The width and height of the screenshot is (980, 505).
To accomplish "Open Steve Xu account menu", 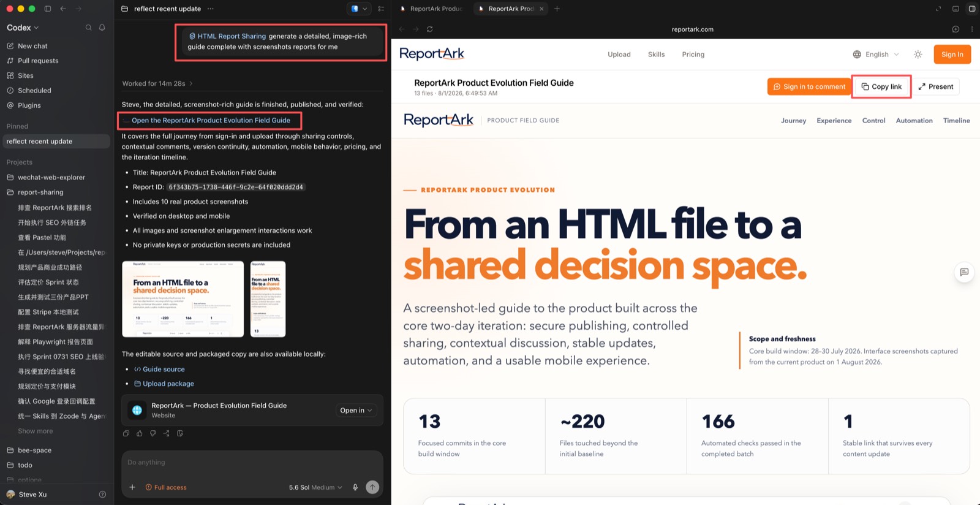I will click(x=32, y=495).
